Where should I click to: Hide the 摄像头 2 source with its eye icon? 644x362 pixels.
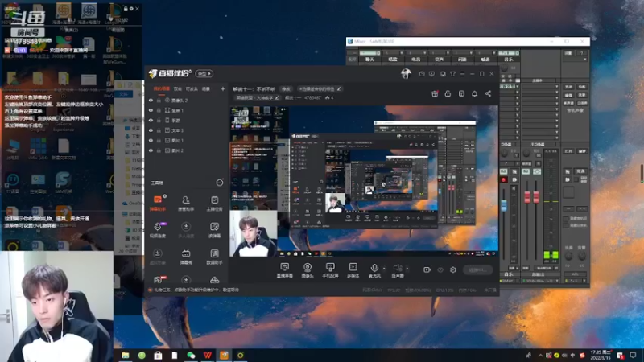[x=151, y=100]
